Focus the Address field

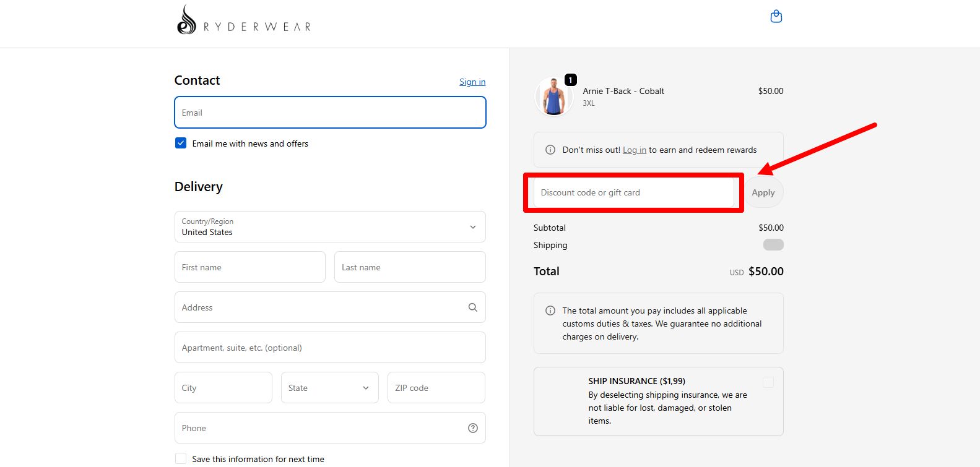pyautogui.click(x=330, y=307)
